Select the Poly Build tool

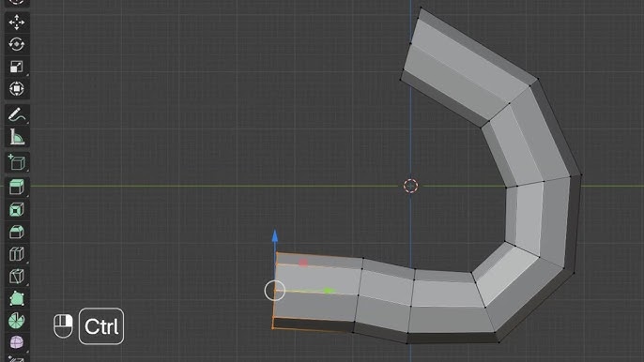coord(17,298)
